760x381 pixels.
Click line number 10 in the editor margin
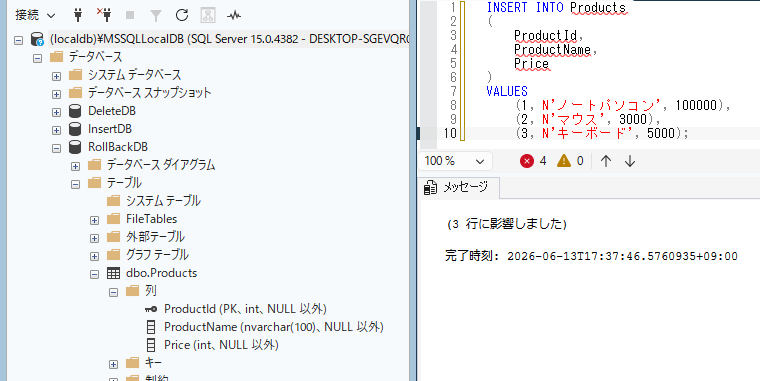(450, 133)
